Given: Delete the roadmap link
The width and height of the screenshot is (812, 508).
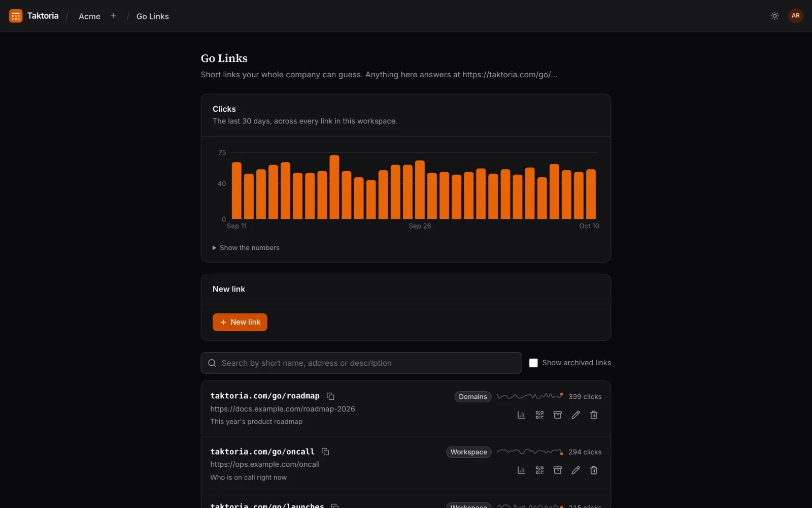Looking at the screenshot, I should click(x=594, y=415).
